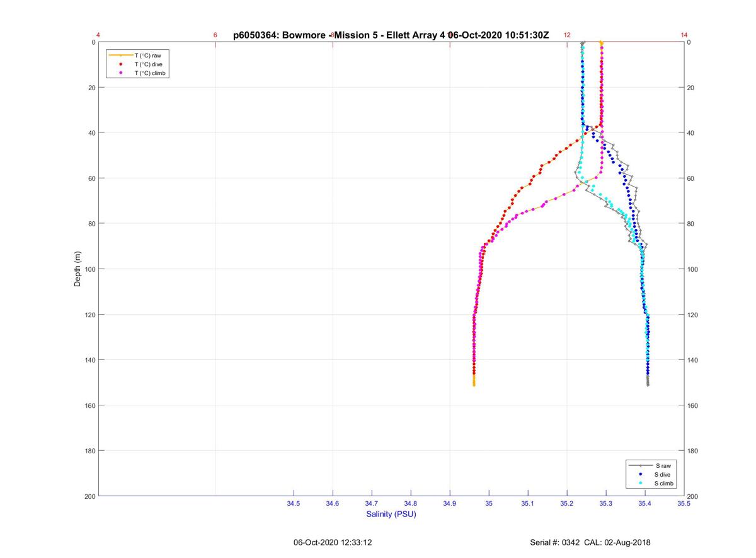Click red temperature tick label '6'
Viewport: 756px width, 558px height.
coord(215,35)
